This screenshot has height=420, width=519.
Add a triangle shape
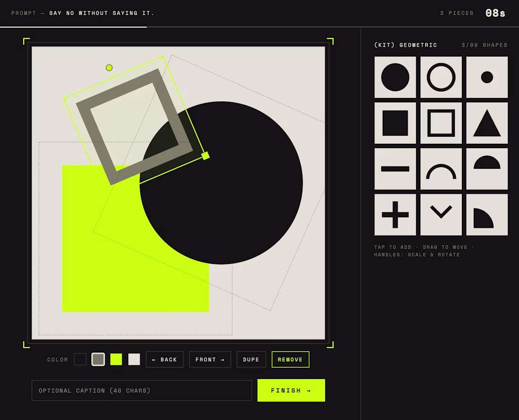click(x=487, y=123)
